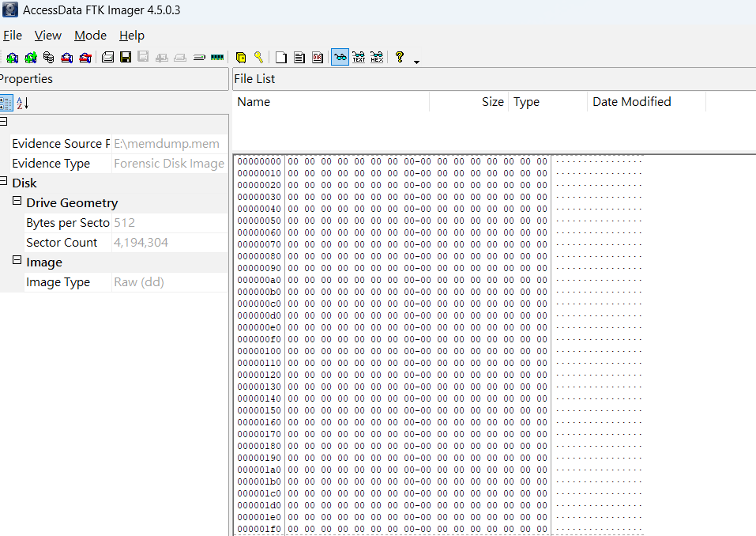Open the Mode menu
This screenshot has height=536, width=756.
point(90,36)
